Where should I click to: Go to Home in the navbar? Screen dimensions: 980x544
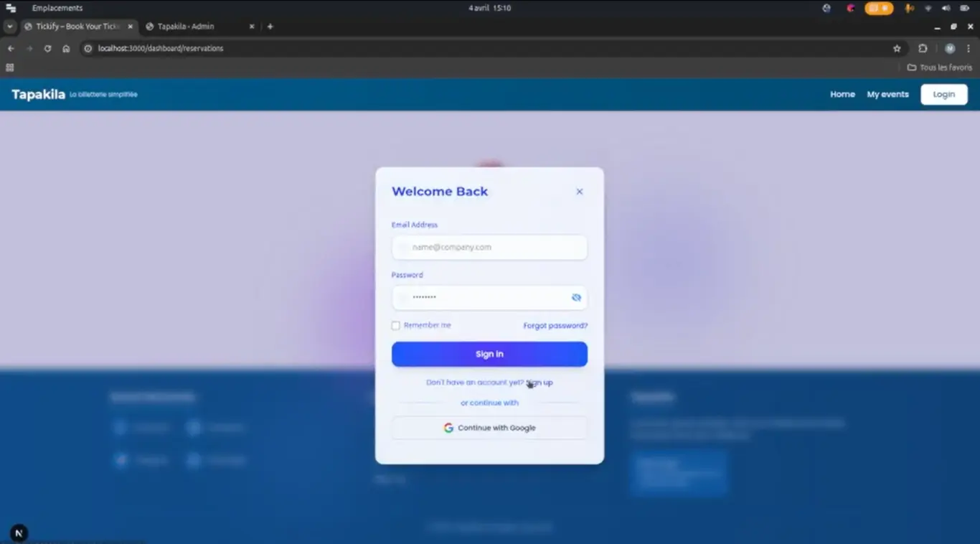(x=842, y=95)
